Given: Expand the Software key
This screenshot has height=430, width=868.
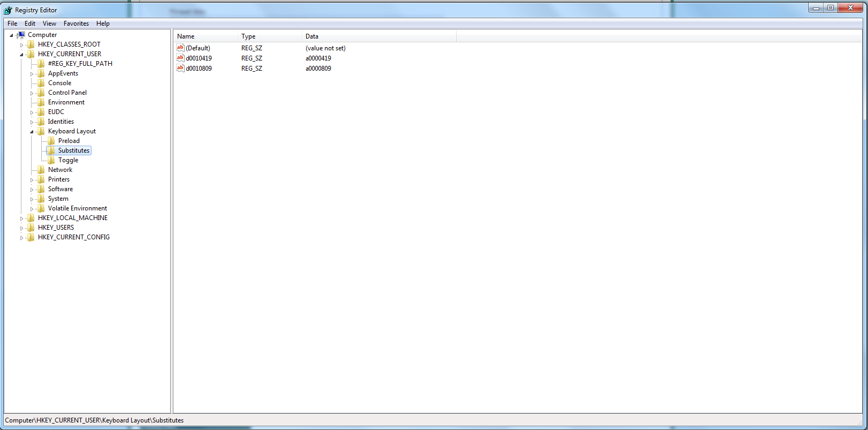Looking at the screenshot, I should click(x=32, y=190).
